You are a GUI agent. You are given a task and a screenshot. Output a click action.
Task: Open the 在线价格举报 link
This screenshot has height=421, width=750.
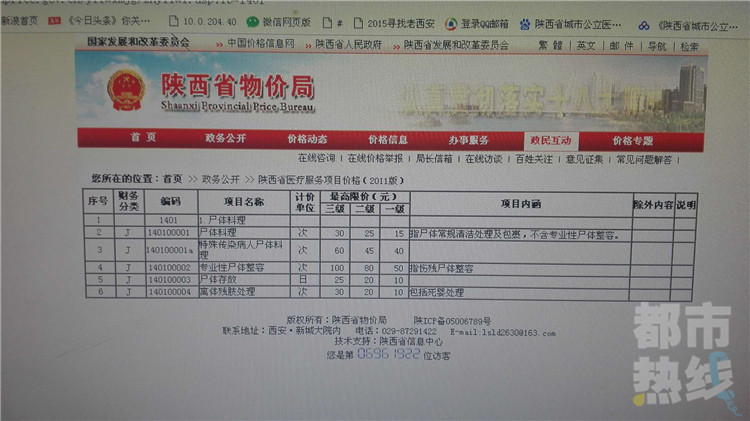point(376,158)
